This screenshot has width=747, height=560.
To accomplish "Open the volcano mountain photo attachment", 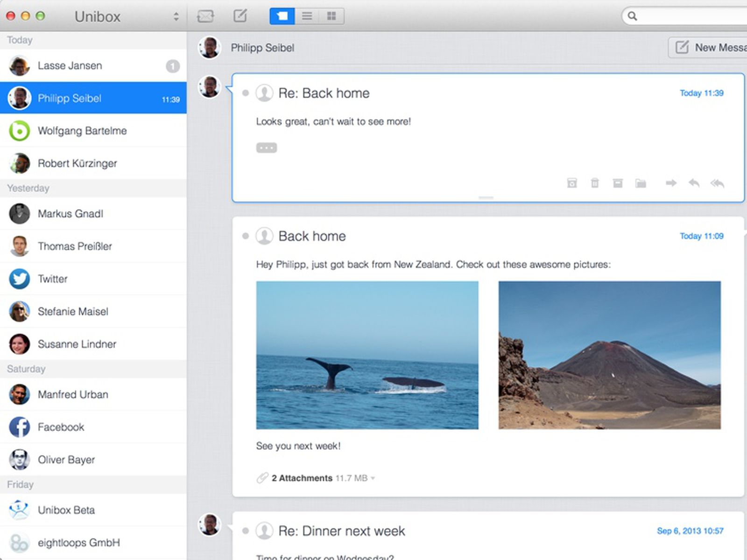I will click(x=610, y=355).
